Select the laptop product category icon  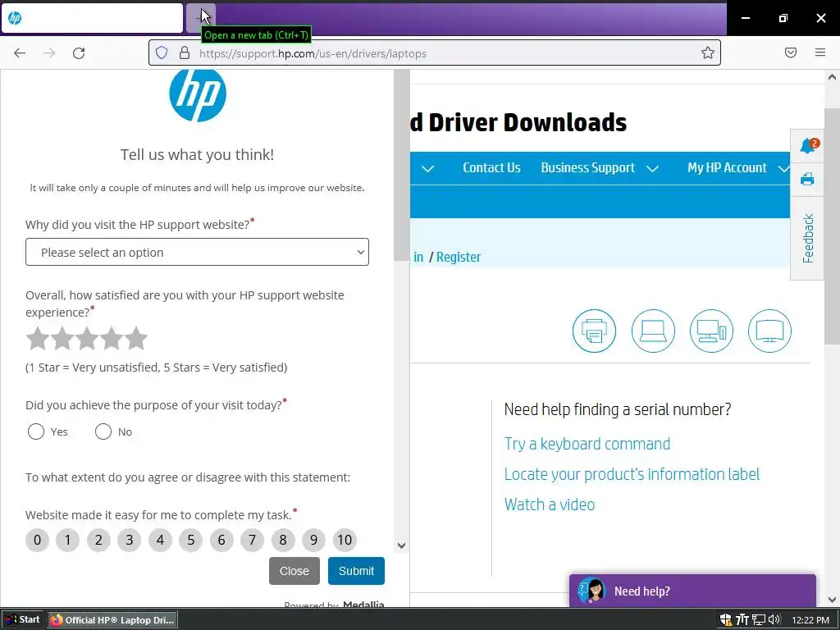point(653,331)
